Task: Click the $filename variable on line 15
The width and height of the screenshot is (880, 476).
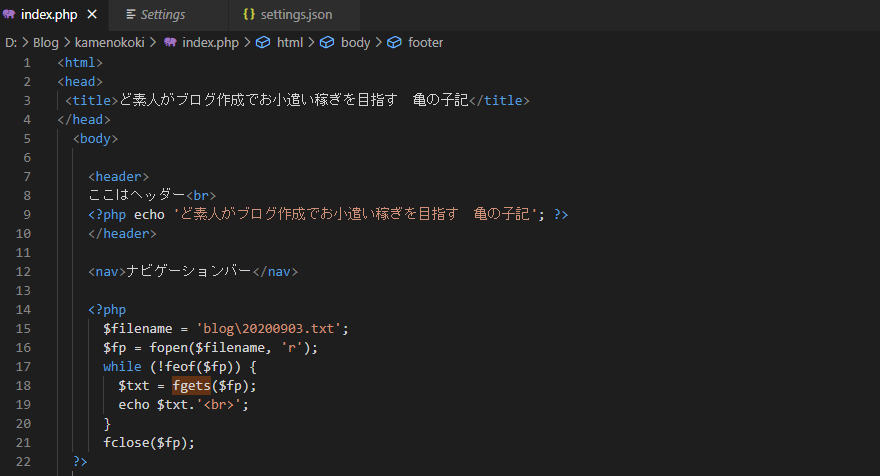Action: (x=138, y=329)
